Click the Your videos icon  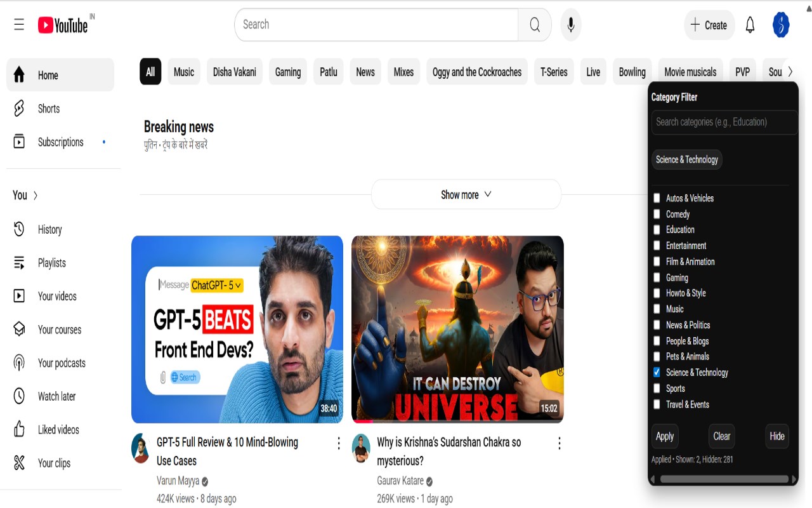(x=19, y=296)
